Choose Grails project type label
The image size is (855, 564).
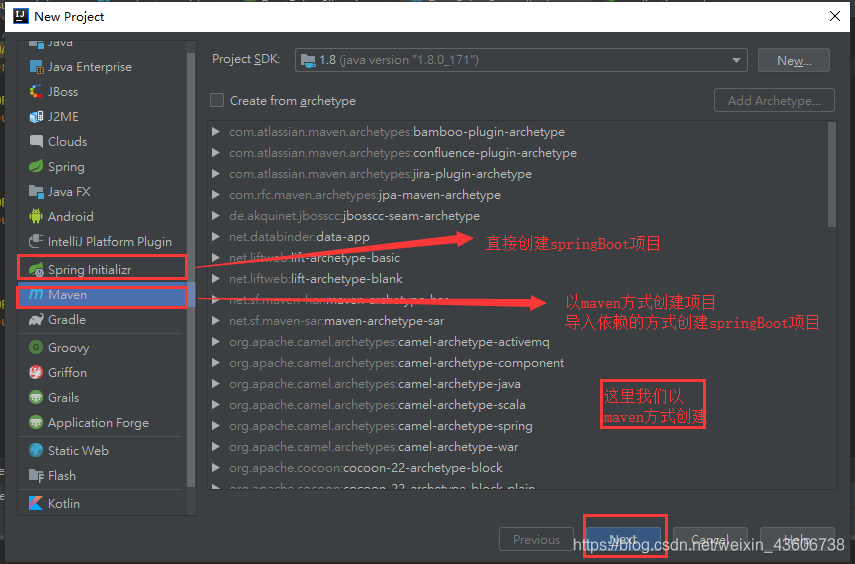pos(63,398)
